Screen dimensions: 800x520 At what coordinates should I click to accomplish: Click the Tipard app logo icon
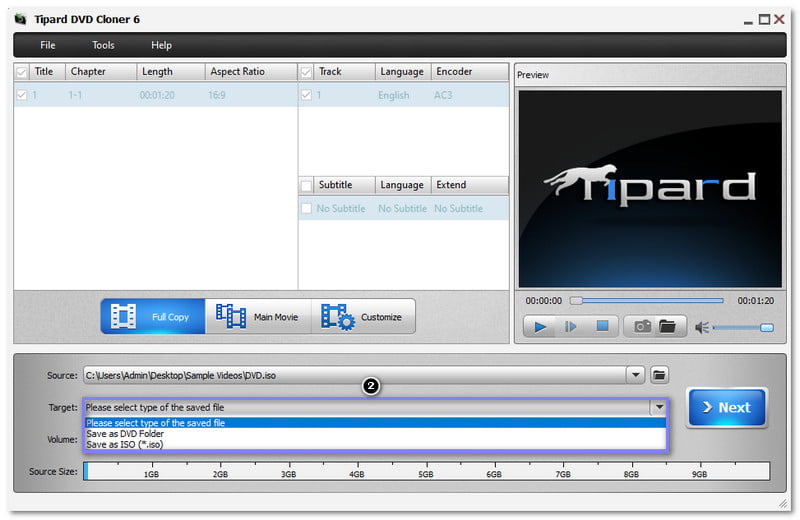[20, 19]
